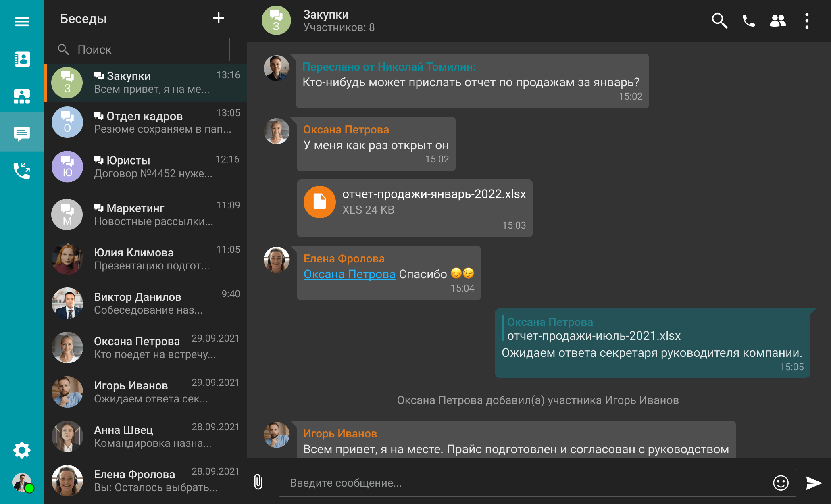Viewport: 831px width, 504px height.
Task: Attach a file with the paperclip
Action: (258, 482)
